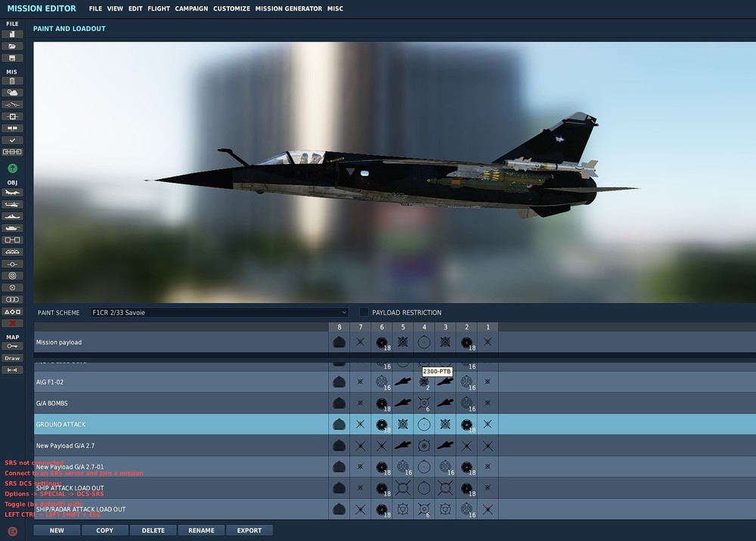This screenshot has height=541, width=756.
Task: Open the Paint Scheme dropdown
Action: click(x=219, y=313)
